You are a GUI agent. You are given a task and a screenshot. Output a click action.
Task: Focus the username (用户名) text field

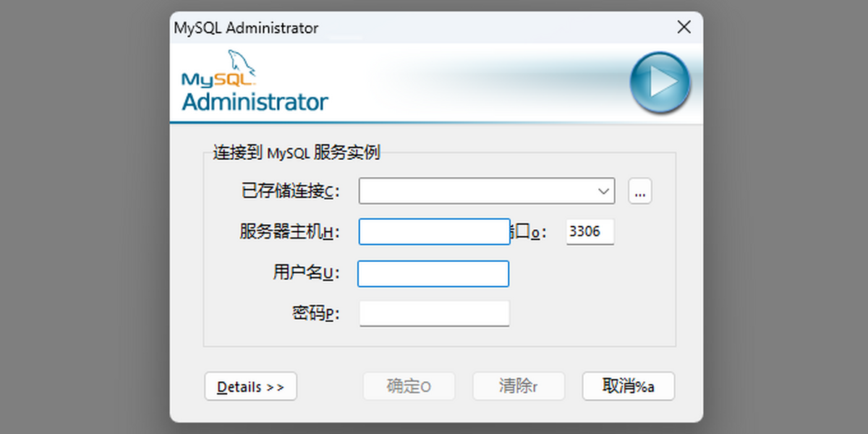pos(433,274)
